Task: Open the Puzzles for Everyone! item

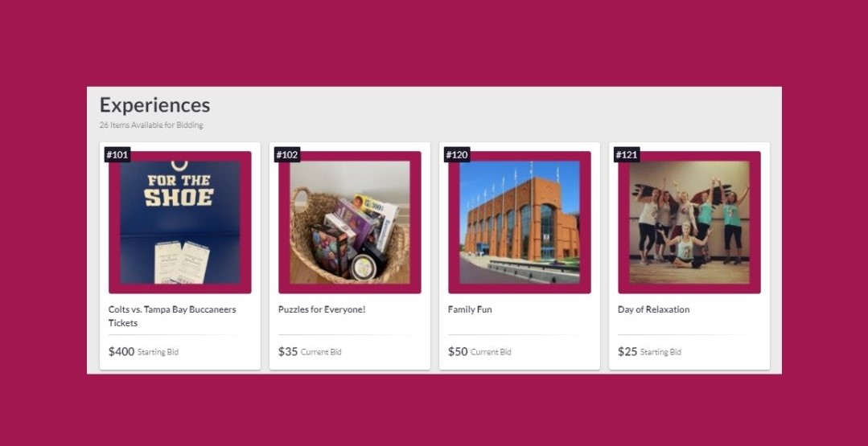Action: tap(322, 309)
